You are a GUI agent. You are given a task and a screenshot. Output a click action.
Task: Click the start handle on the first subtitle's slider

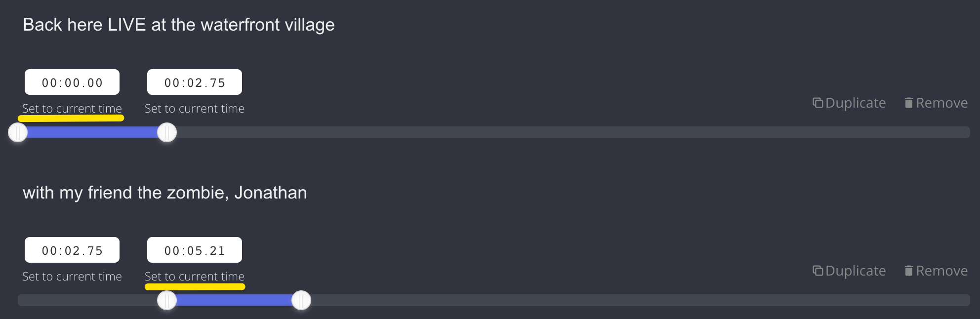click(18, 132)
